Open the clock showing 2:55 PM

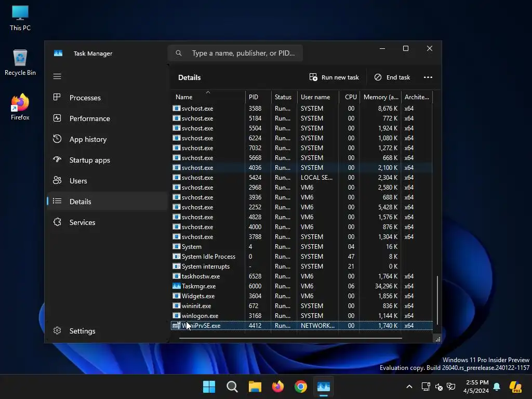(x=476, y=387)
